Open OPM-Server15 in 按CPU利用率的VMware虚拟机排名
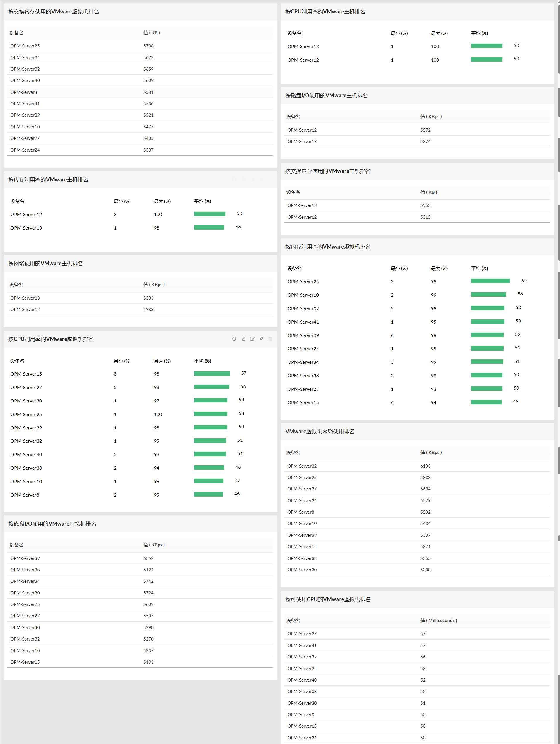 pos(26,374)
